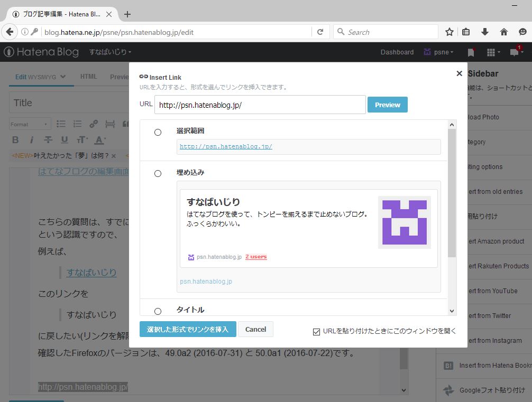
Task: Switch to the Preview tab
Action: [120, 77]
